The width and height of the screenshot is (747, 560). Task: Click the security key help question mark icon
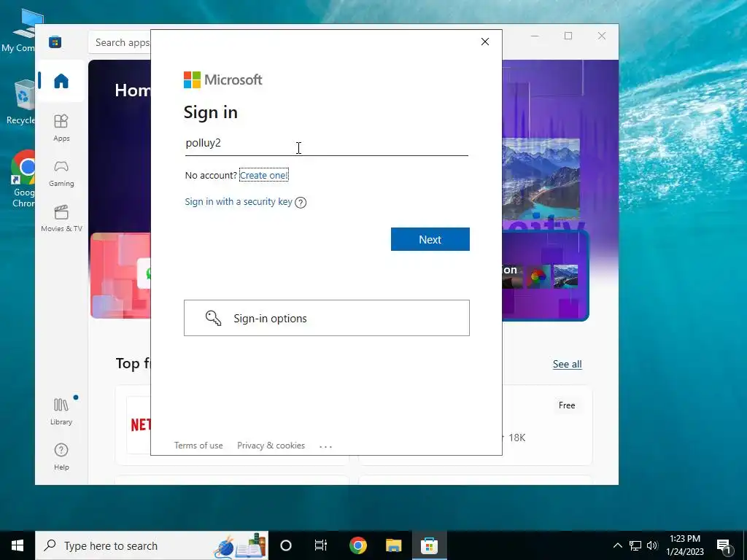301,203
